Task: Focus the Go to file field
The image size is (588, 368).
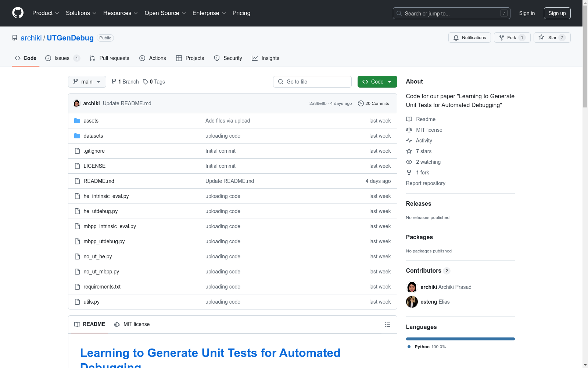Action: coord(312,82)
